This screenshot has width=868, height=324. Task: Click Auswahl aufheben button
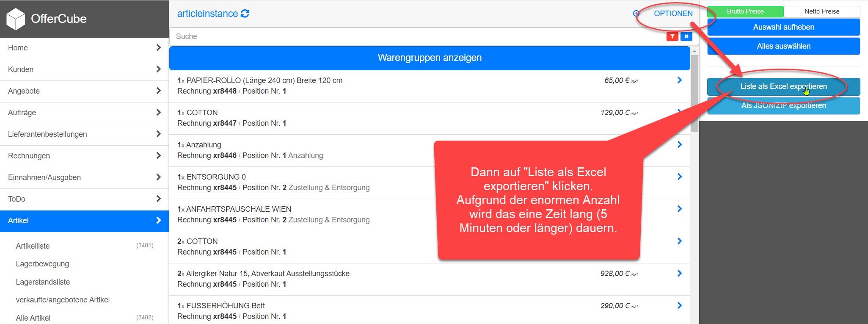coord(783,27)
